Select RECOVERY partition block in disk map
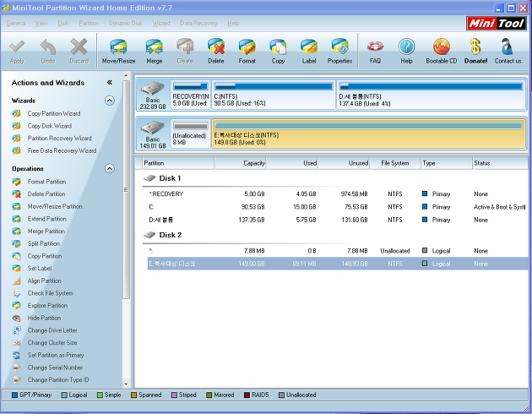532x414 pixels. (190, 95)
